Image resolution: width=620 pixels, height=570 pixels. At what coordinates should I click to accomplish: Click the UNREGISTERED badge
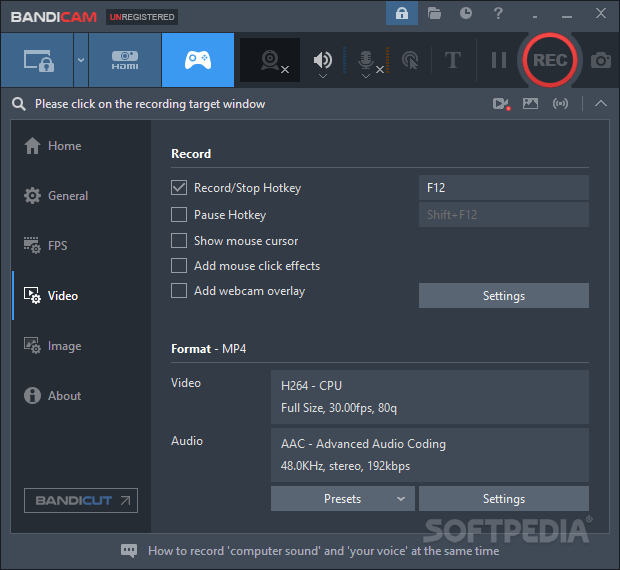pyautogui.click(x=142, y=17)
